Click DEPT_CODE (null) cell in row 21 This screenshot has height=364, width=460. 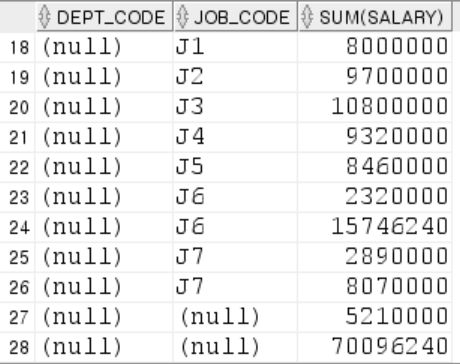pos(104,137)
